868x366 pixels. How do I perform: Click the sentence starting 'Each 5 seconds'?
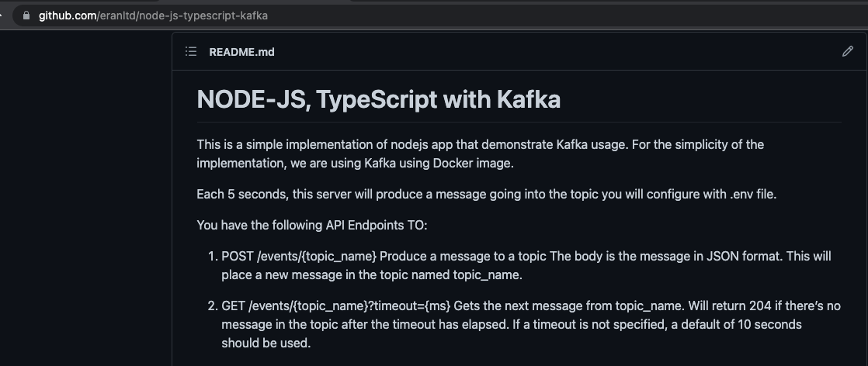[x=487, y=195]
